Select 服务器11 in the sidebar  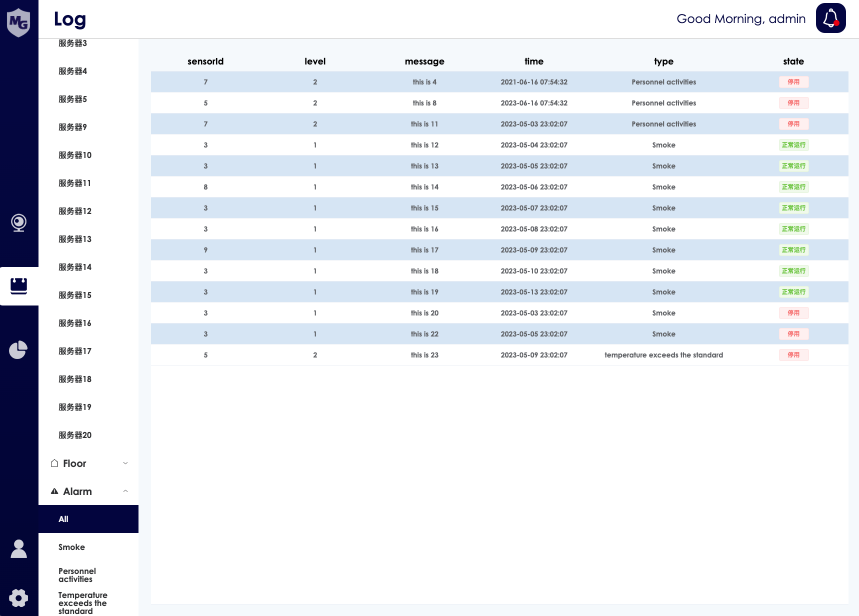75,183
